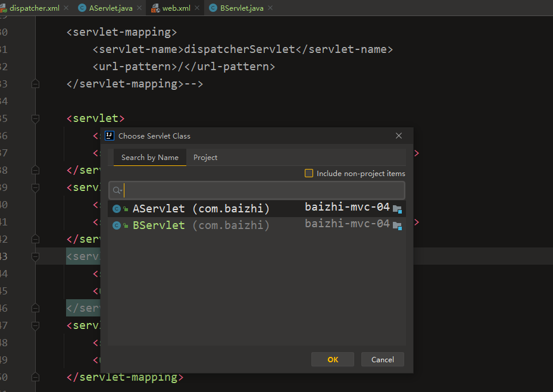Close the web.xml tab
The width and height of the screenshot is (553, 392).
tap(197, 8)
